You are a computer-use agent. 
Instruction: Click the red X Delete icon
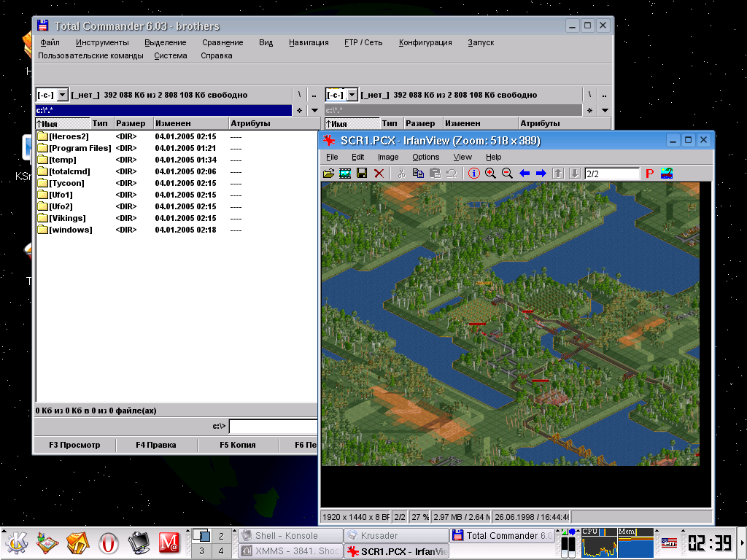pyautogui.click(x=379, y=174)
